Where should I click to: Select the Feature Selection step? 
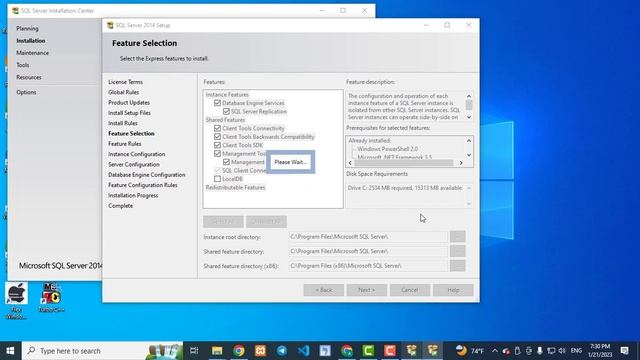pos(131,133)
